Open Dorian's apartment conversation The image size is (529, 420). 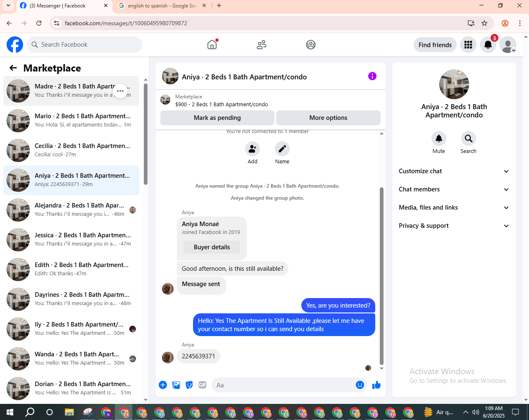pos(71,389)
